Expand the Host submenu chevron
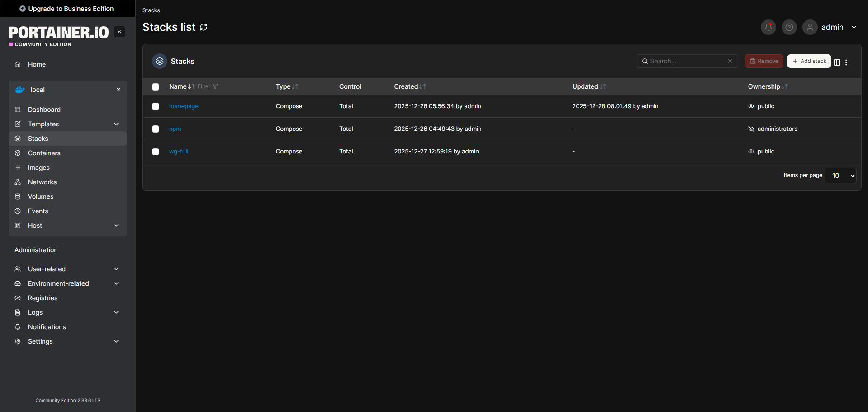The image size is (868, 412). click(x=116, y=225)
